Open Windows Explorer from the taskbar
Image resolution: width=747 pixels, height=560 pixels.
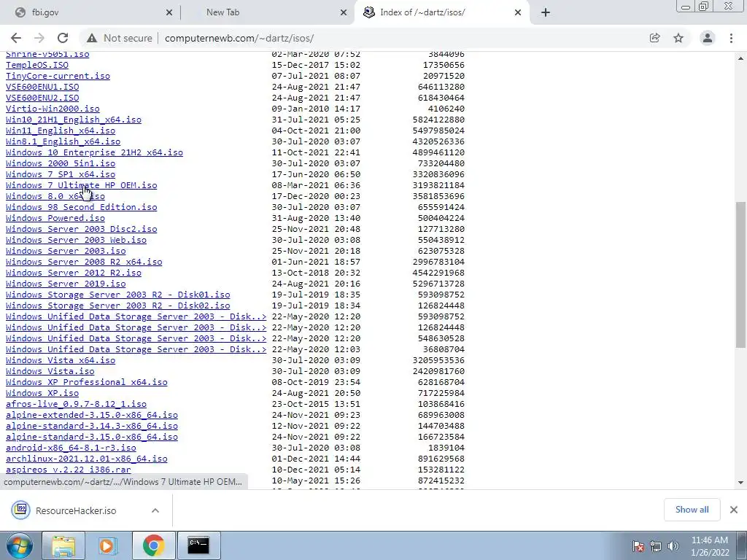[63, 545]
